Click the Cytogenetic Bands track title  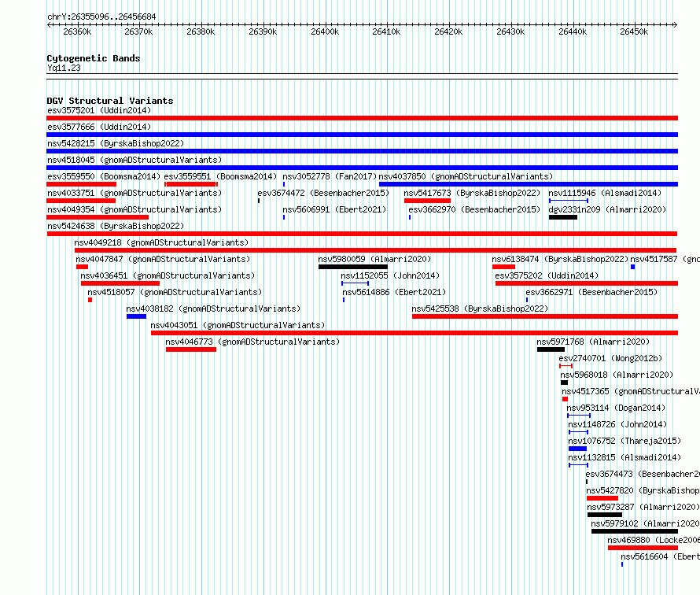[x=94, y=58]
